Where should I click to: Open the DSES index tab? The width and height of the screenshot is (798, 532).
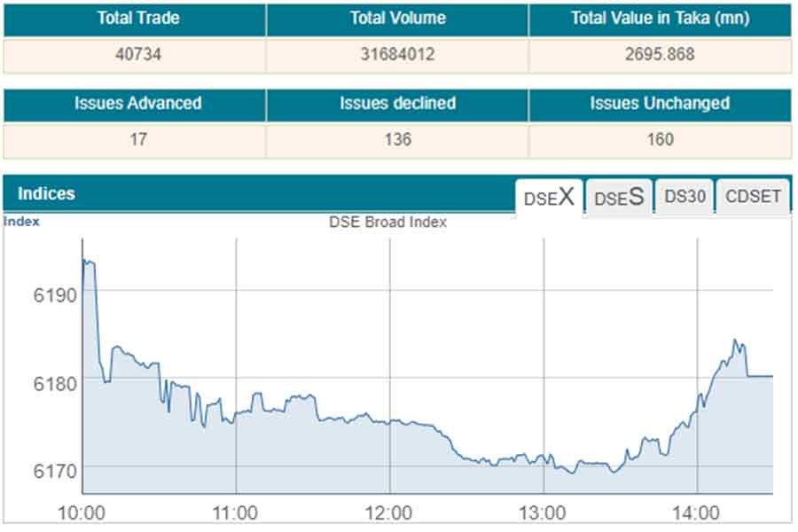click(618, 197)
